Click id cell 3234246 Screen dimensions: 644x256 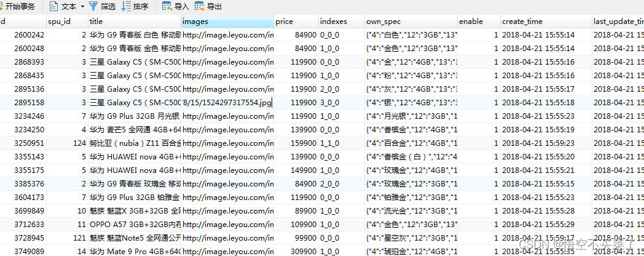pos(23,116)
